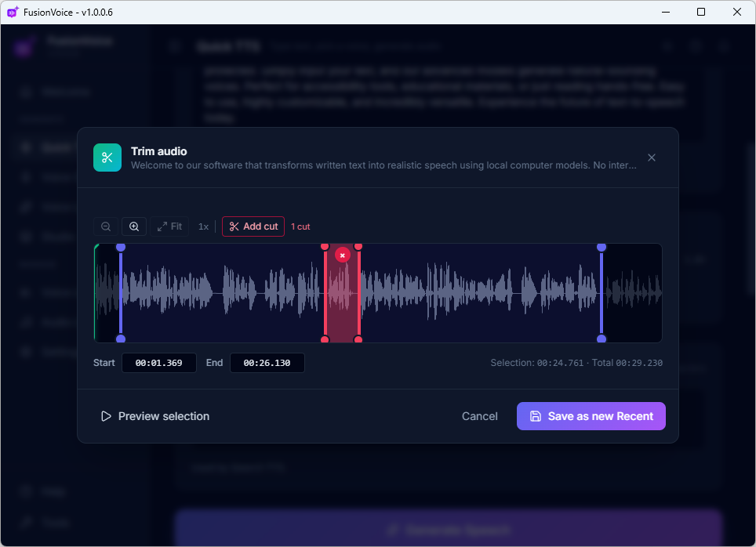The height and width of the screenshot is (547, 756).
Task: Click the FusionVoice app icon in title bar
Action: [13, 12]
